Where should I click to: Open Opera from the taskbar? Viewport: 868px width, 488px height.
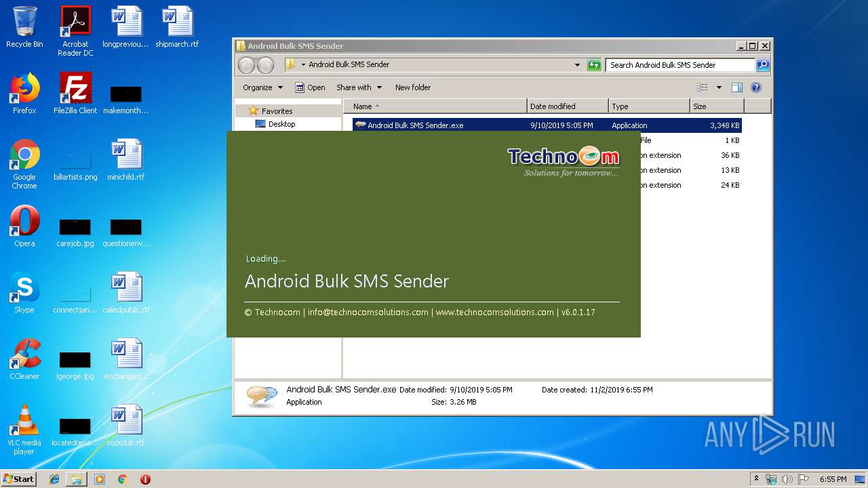[145, 479]
